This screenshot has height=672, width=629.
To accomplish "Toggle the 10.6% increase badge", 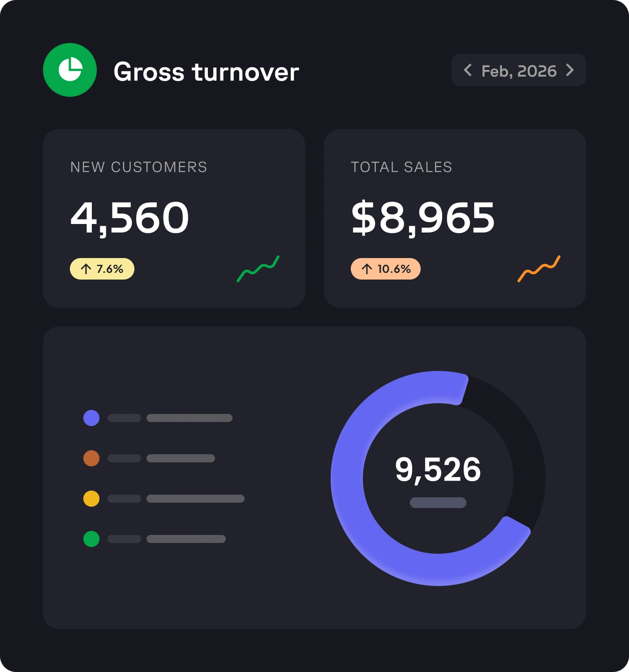I will click(385, 269).
